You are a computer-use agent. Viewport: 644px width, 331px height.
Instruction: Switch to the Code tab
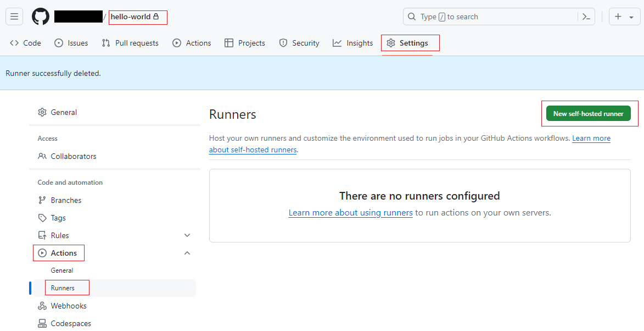tap(25, 43)
